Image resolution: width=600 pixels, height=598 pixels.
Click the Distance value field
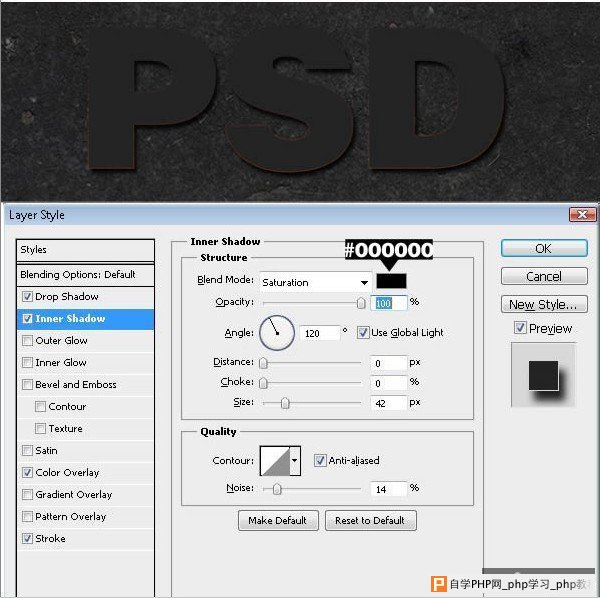coord(388,363)
